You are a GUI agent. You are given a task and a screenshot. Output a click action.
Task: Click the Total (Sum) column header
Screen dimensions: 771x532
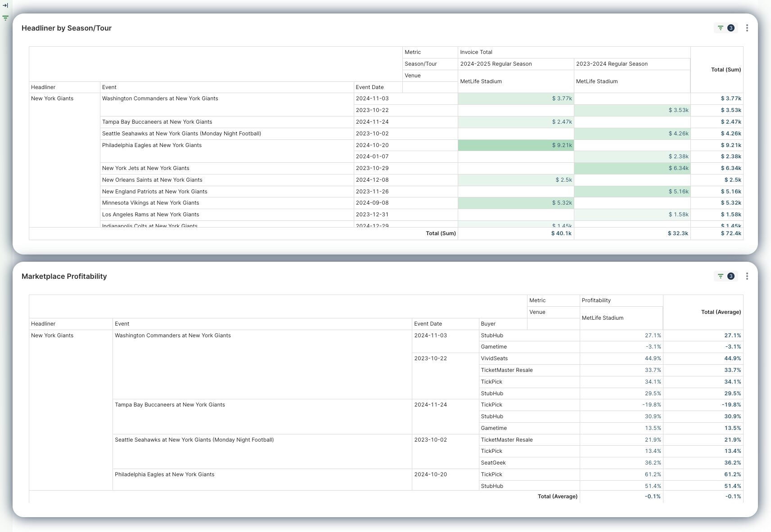726,70
